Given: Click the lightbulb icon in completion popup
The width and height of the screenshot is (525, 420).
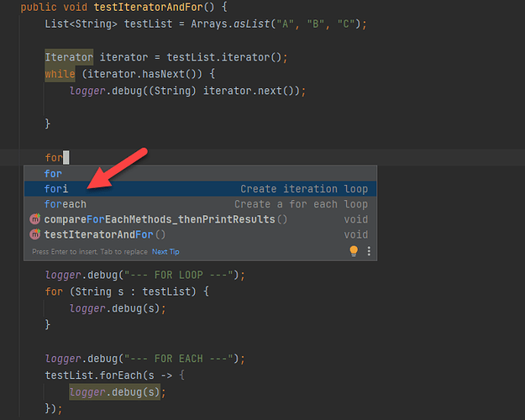Looking at the screenshot, I should 354,251.
